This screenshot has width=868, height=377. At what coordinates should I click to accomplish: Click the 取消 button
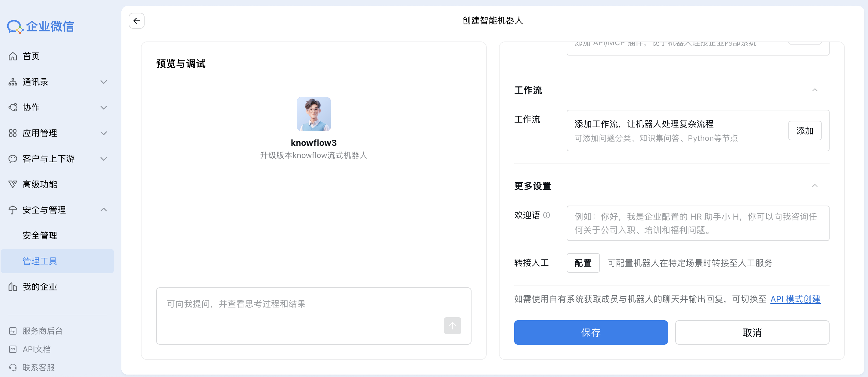[x=752, y=332]
